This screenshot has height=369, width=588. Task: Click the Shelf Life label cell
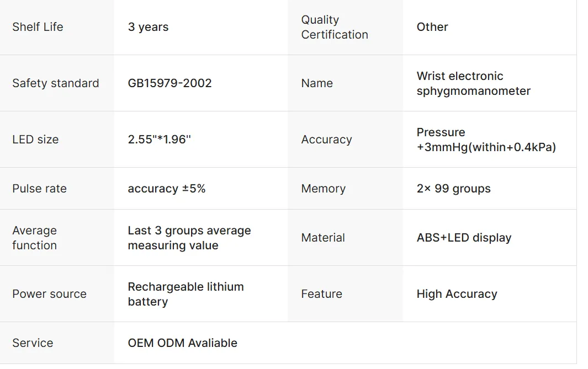click(57, 27)
